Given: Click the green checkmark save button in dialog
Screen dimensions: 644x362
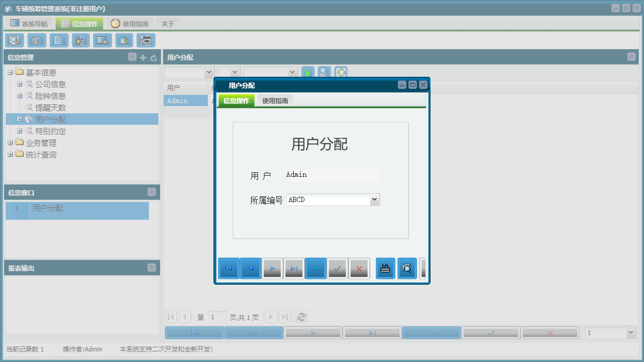Looking at the screenshot, I should 337,269.
